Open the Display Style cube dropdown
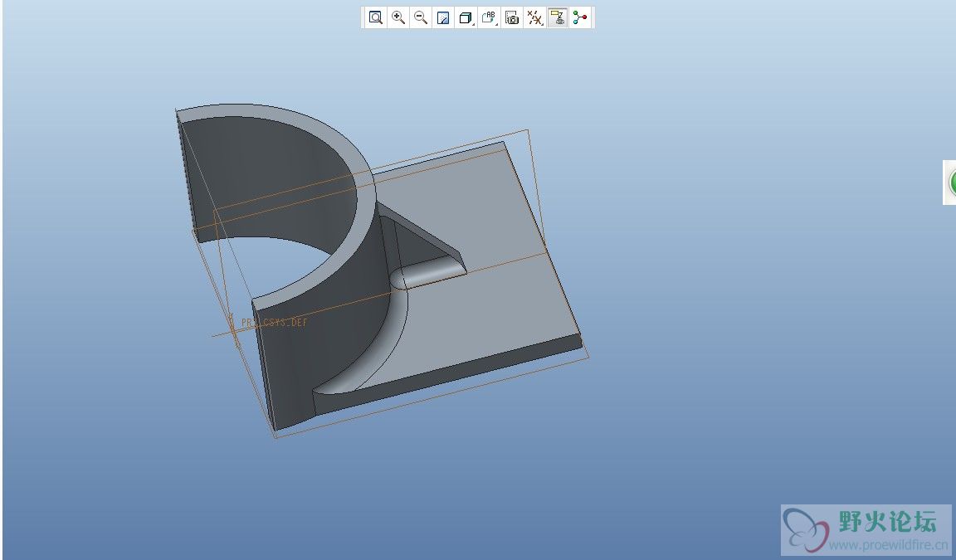The width and height of the screenshot is (956, 560). (466, 17)
